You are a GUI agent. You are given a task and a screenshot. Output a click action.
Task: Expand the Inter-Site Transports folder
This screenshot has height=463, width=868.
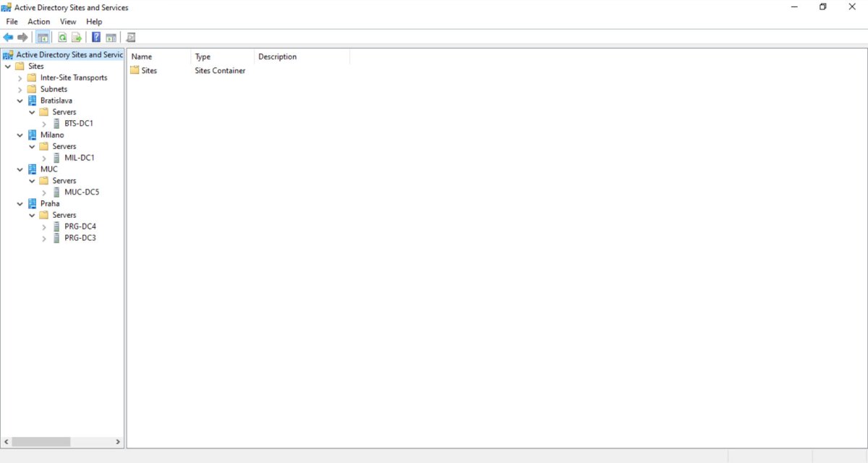[x=20, y=78]
